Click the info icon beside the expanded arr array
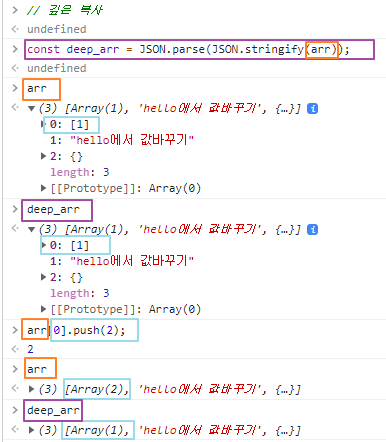 312,109
